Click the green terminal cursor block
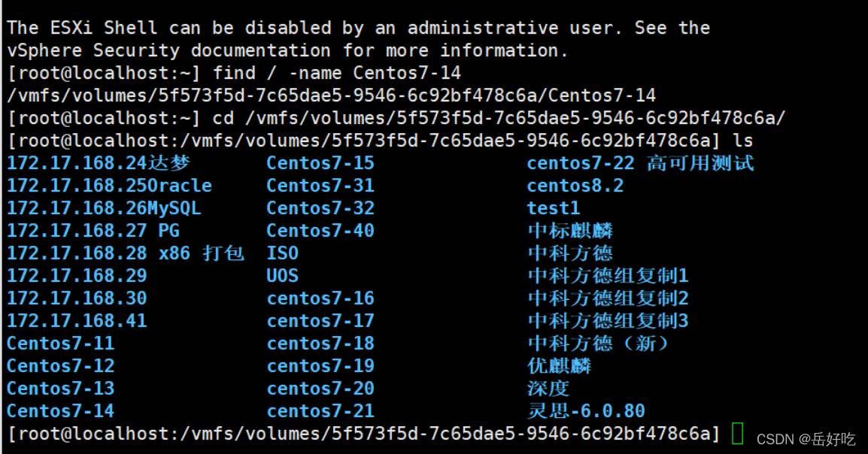 [x=737, y=433]
